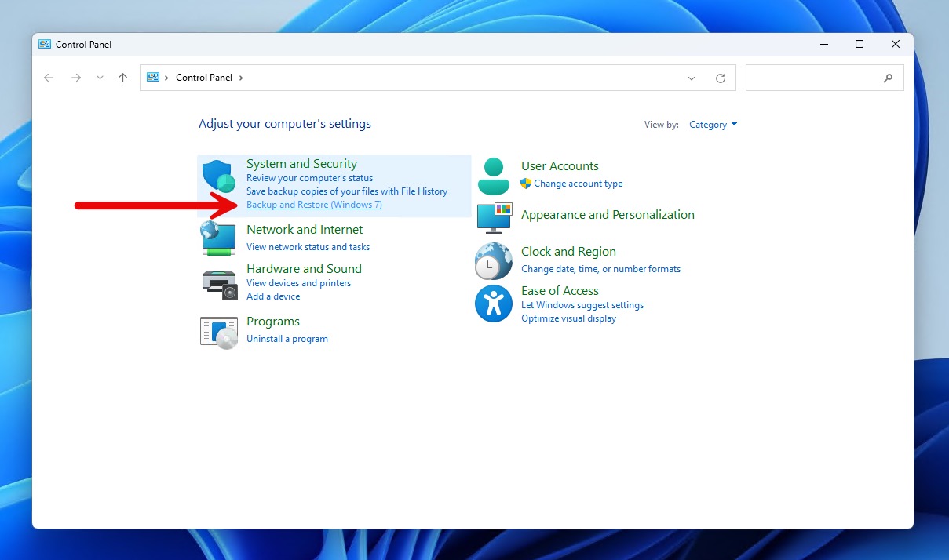This screenshot has width=949, height=560.
Task: Open the Programs disc icon
Action: click(219, 332)
